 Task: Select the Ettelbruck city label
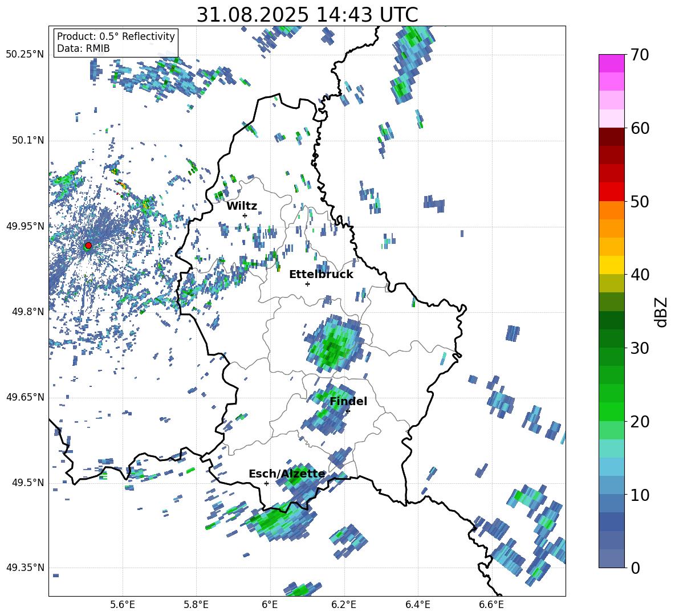(x=321, y=275)
